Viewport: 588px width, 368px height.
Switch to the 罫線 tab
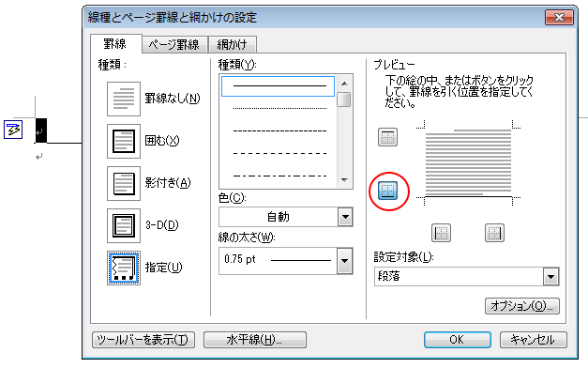115,44
